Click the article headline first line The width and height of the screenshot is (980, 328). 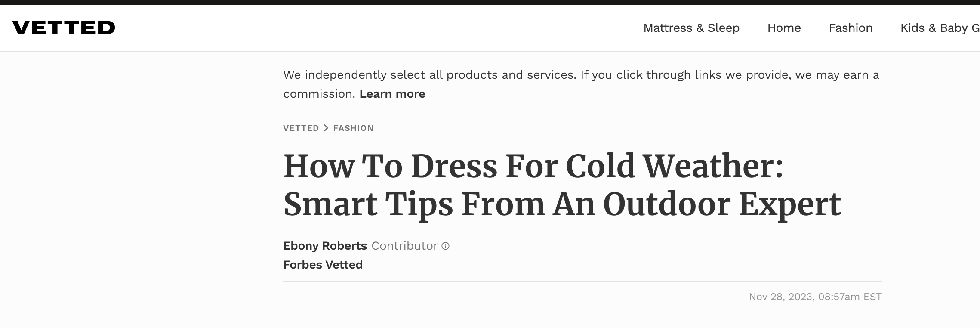[533, 167]
